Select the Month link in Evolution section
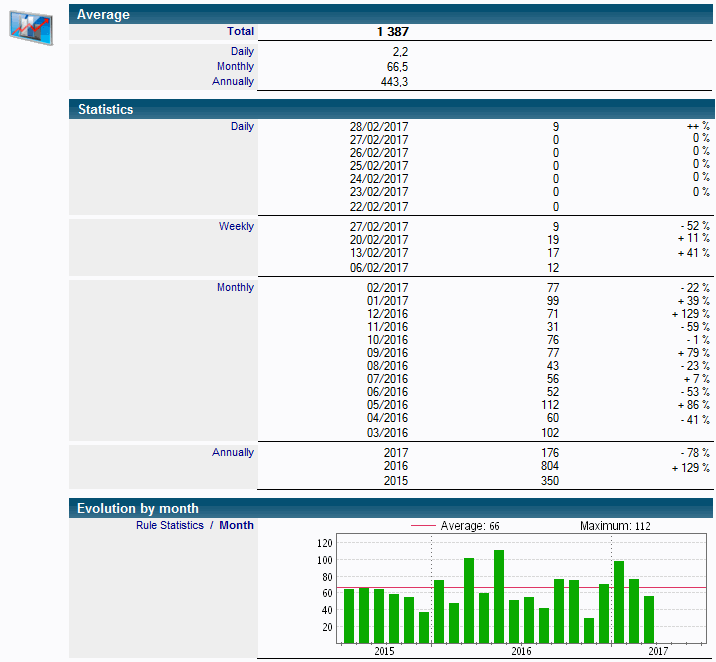 [x=237, y=525]
